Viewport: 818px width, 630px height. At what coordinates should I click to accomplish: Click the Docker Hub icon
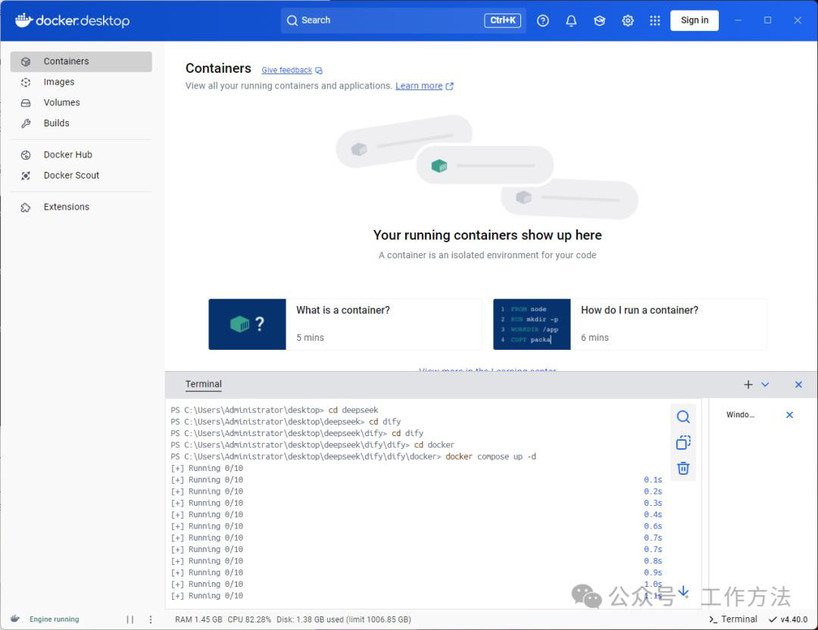tap(26, 155)
